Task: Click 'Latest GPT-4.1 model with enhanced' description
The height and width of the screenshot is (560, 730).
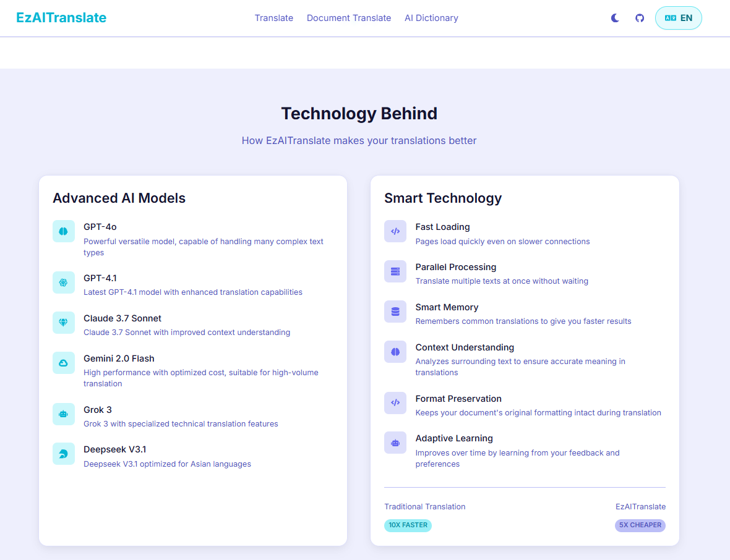Action: [193, 292]
